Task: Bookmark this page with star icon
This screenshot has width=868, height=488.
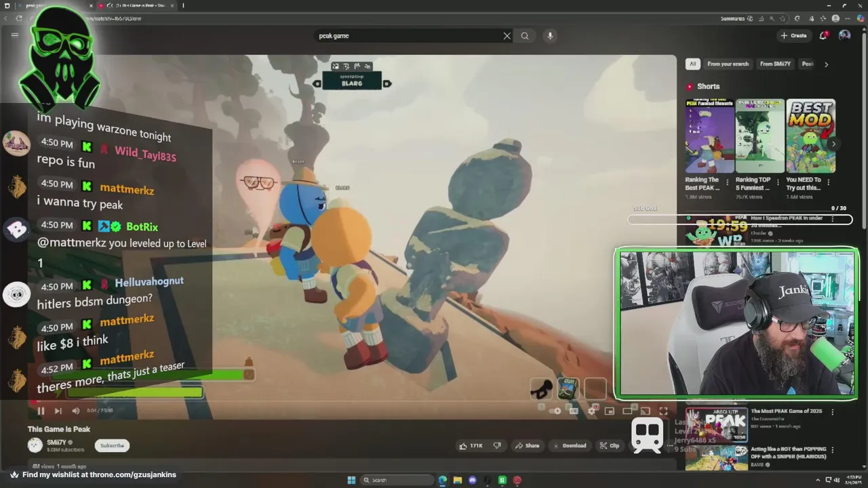Action: [x=782, y=18]
